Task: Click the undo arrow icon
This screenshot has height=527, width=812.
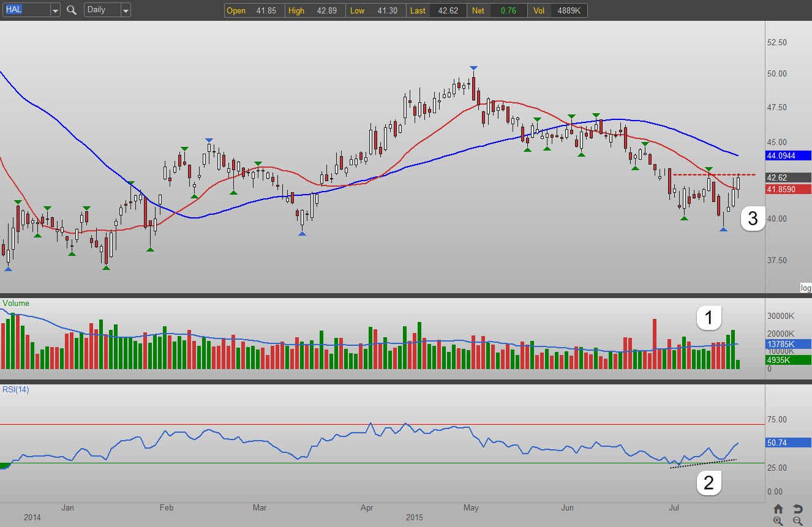Action: click(797, 509)
